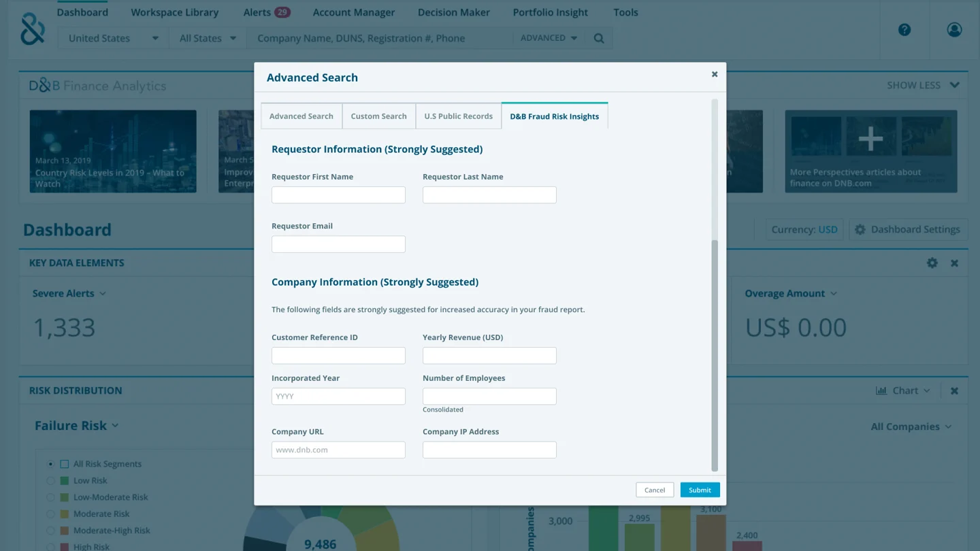
Task: Focus the Requestor Last Name field
Action: coord(489,195)
